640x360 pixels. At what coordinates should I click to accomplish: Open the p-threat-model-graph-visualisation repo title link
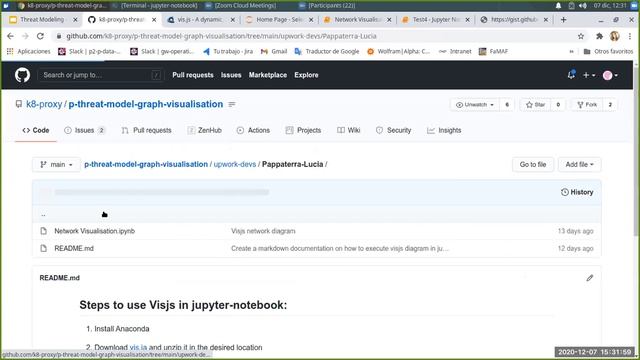point(146,104)
